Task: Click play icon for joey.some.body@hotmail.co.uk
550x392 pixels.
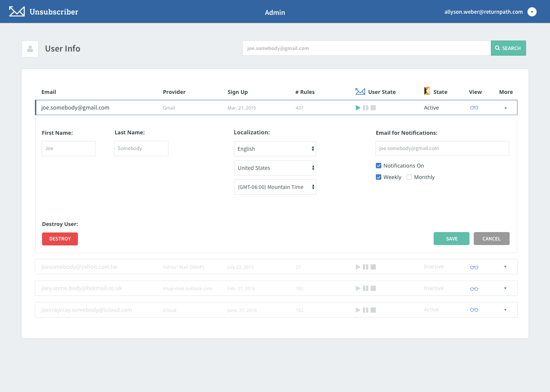Action: pyautogui.click(x=358, y=288)
